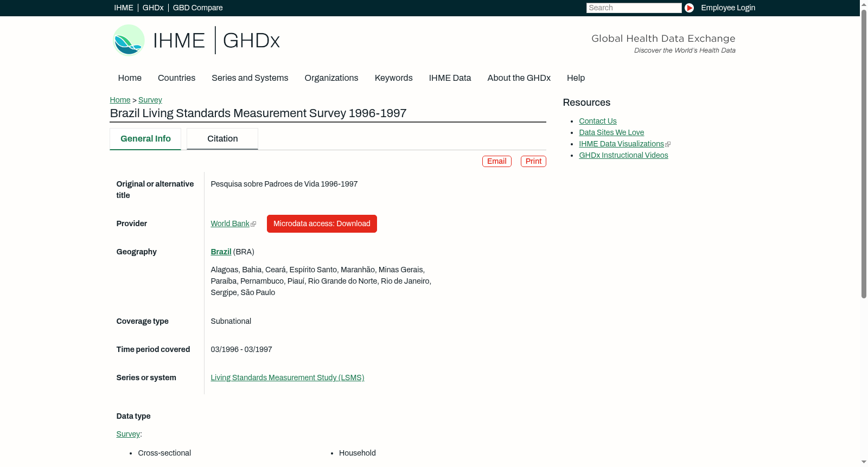Viewport: 868px width, 467px height.
Task: Open Help menu item
Action: point(576,78)
